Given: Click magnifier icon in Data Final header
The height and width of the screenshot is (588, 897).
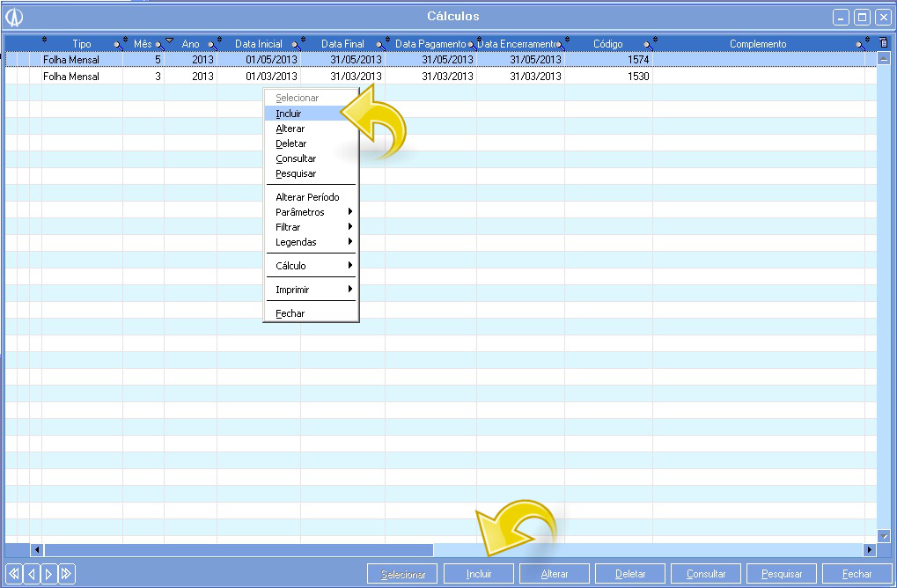Looking at the screenshot, I should pos(380,45).
